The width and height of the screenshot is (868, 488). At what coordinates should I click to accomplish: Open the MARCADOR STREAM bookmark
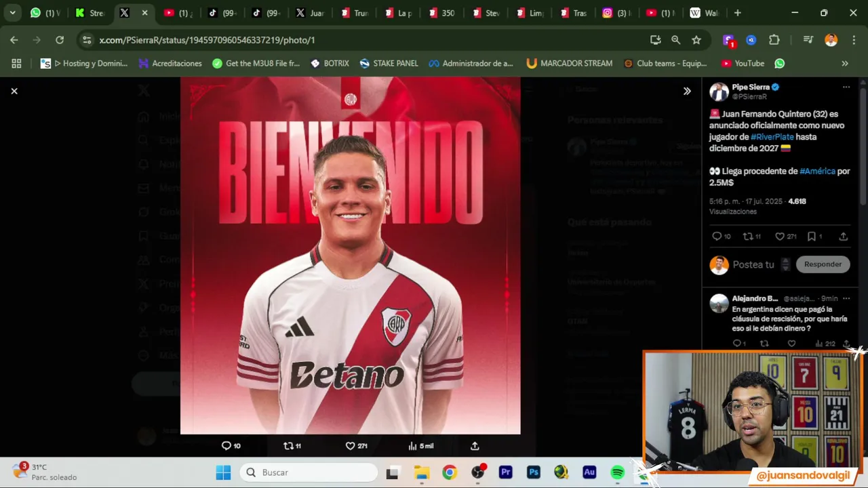pyautogui.click(x=570, y=63)
